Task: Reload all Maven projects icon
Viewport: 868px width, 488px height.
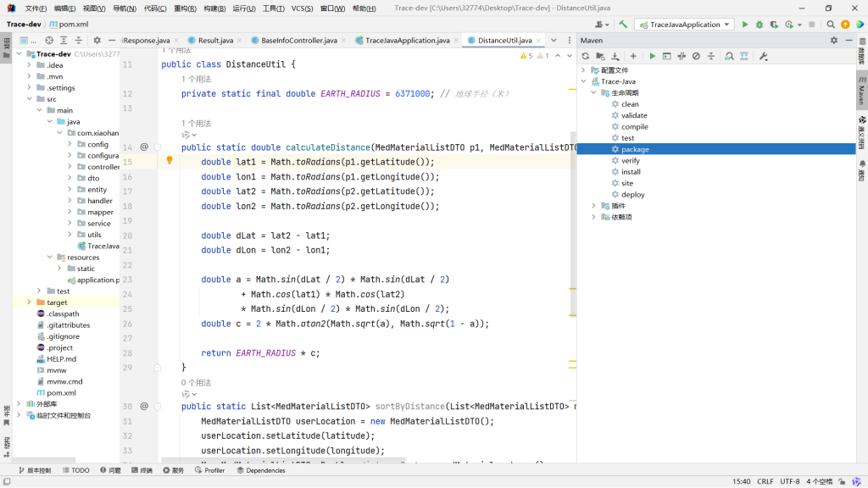Action: coord(585,56)
